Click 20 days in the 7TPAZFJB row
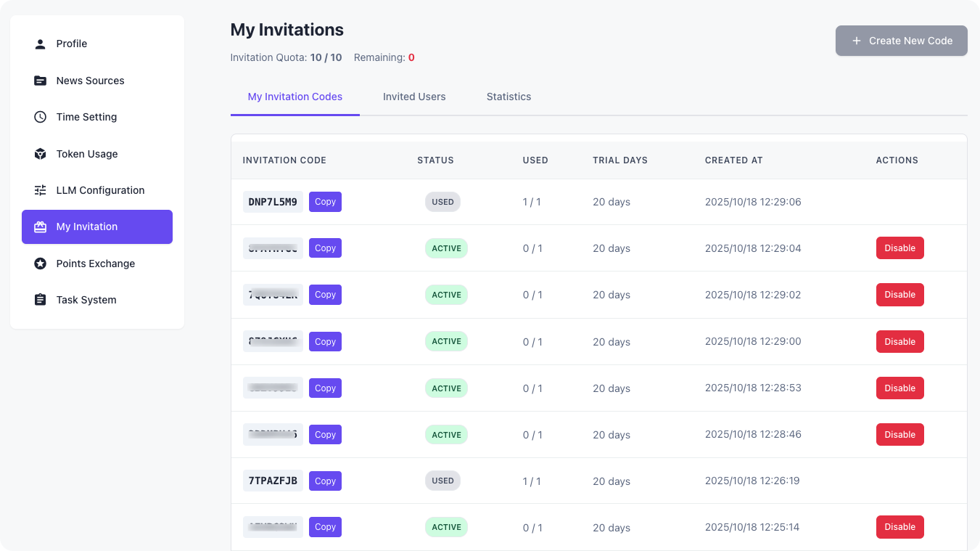The width and height of the screenshot is (980, 551). tap(612, 481)
